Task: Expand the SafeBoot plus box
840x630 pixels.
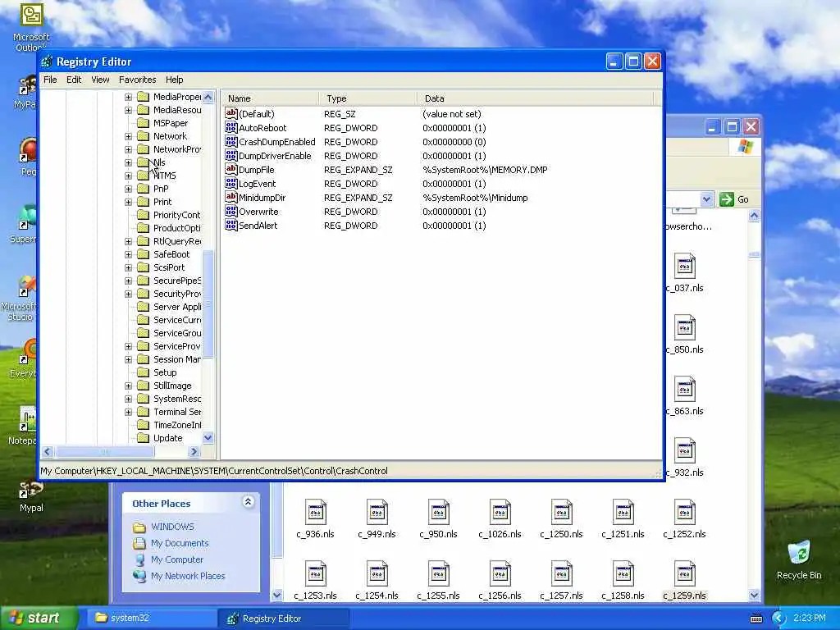Action: 128,254
